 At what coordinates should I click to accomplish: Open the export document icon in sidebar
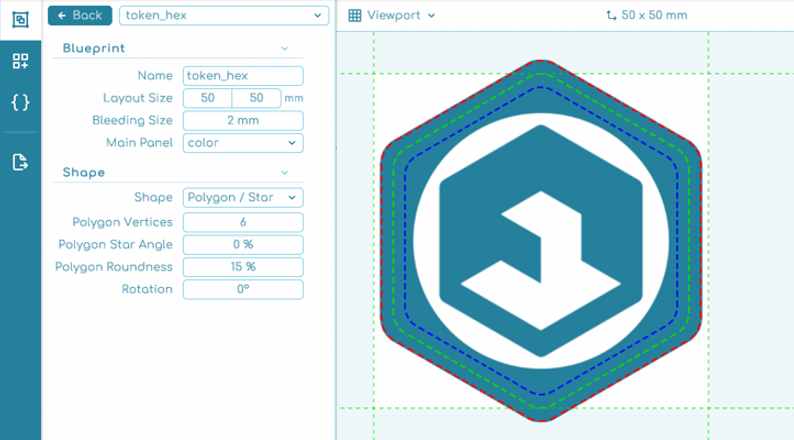pyautogui.click(x=20, y=162)
